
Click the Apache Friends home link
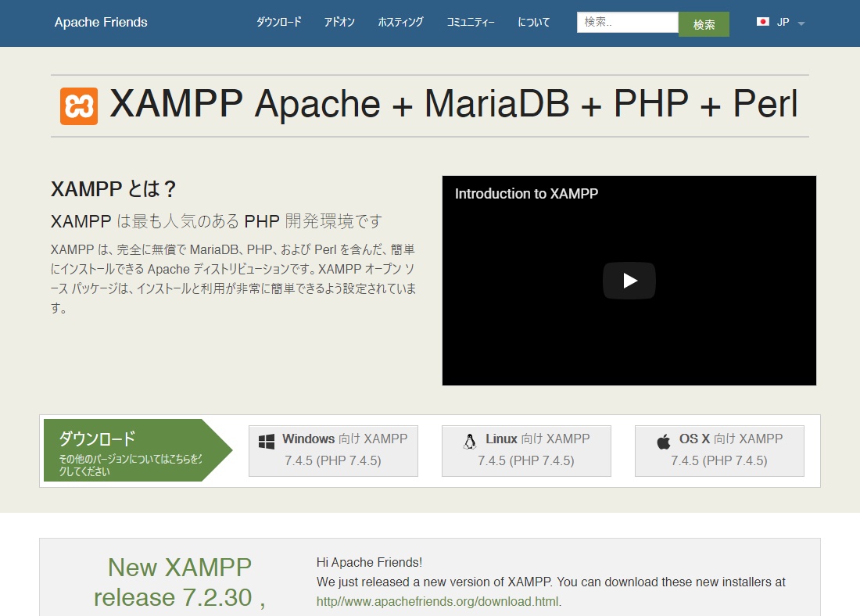tap(101, 23)
